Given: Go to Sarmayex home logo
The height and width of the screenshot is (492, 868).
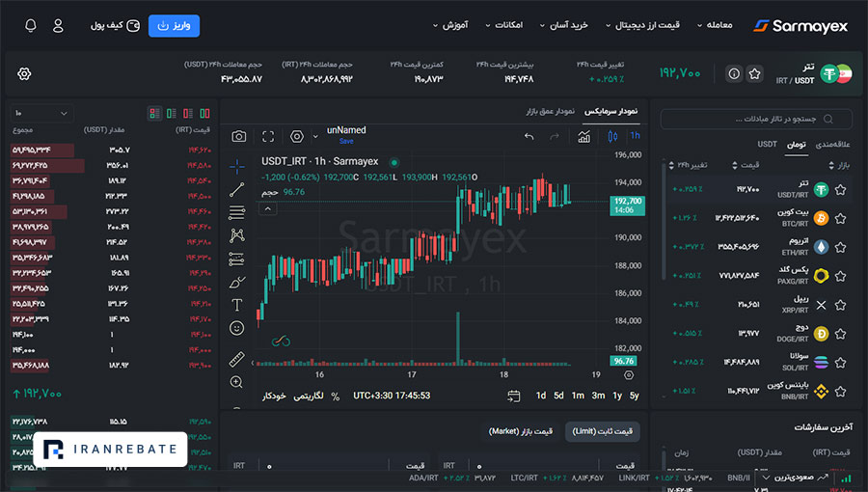Looking at the screenshot, I should 800,25.
